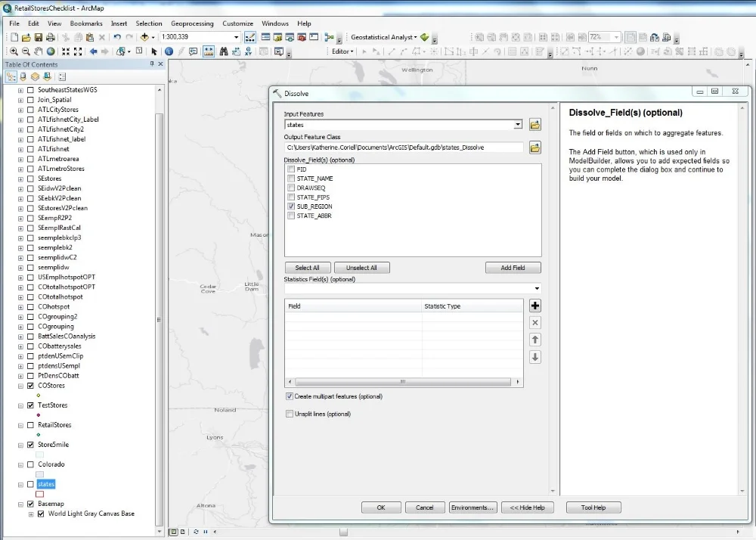The image size is (756, 540).
Task: Click List By Drawing Order icon
Action: pyautogui.click(x=11, y=76)
